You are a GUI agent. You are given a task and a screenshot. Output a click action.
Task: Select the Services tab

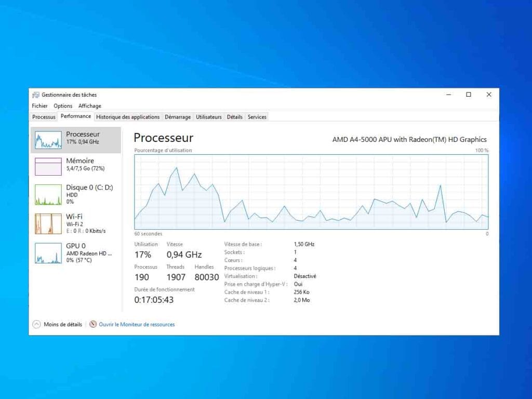tap(257, 117)
